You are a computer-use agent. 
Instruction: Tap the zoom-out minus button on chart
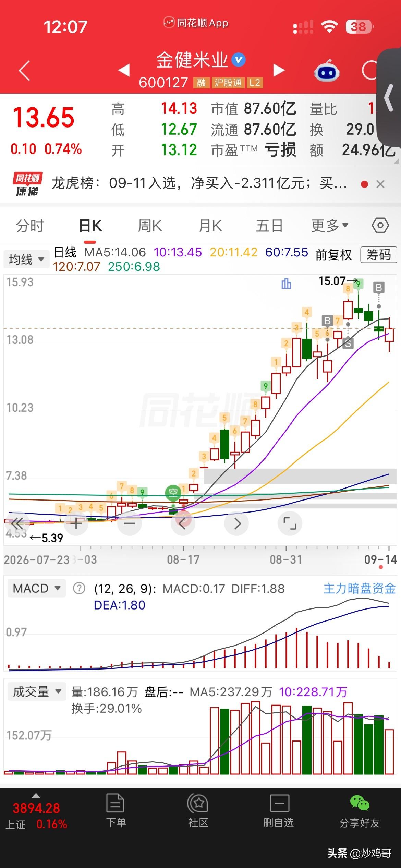tap(130, 523)
